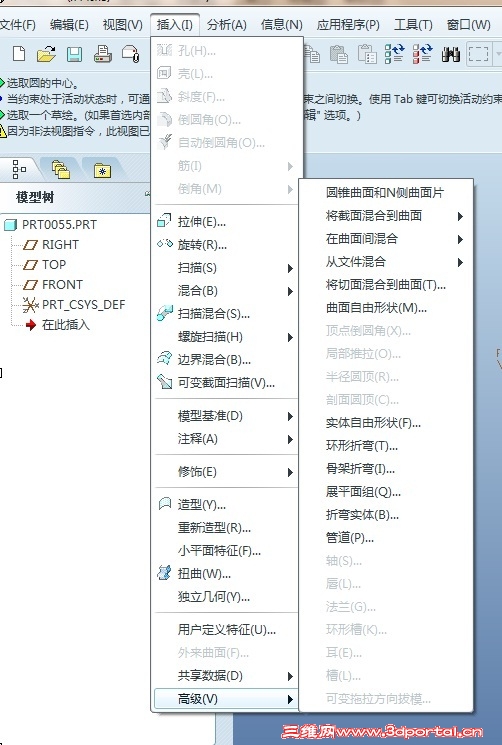The height and width of the screenshot is (745, 502).
Task: Select 将切面混合到曲面(T) entry
Action: (x=386, y=285)
